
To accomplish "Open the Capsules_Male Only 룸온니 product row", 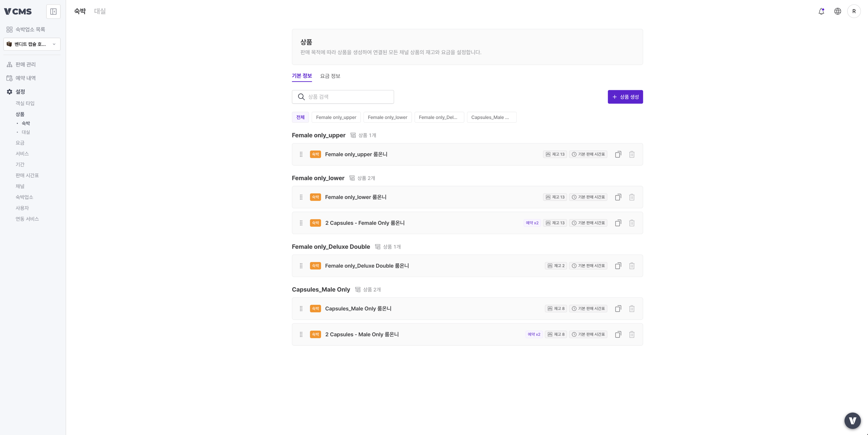I will click(x=467, y=308).
